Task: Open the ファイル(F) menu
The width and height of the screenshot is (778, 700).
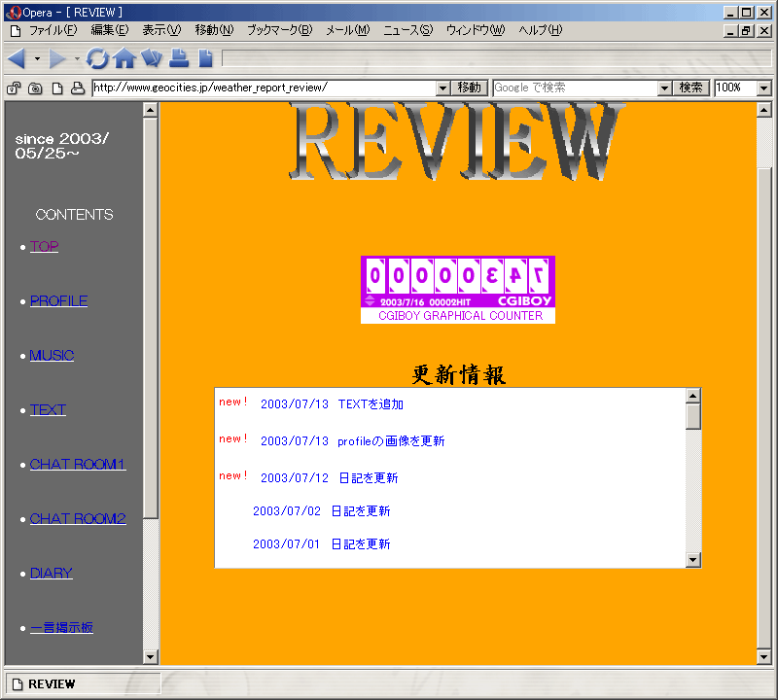Action: click(53, 30)
